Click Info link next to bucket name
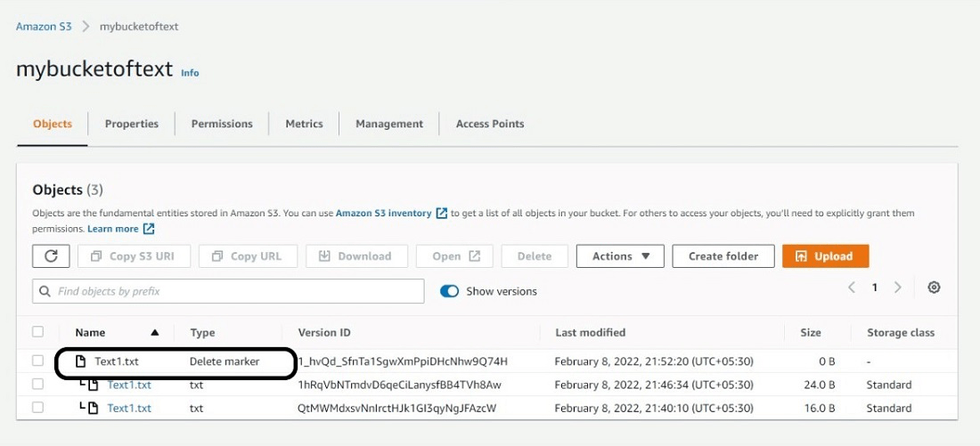Screen dimensions: 980x446 190,72
